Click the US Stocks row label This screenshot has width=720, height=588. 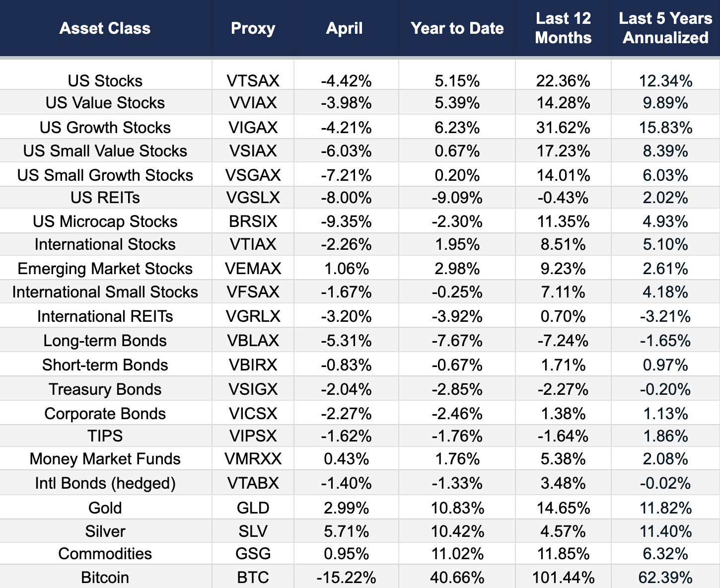(x=105, y=80)
